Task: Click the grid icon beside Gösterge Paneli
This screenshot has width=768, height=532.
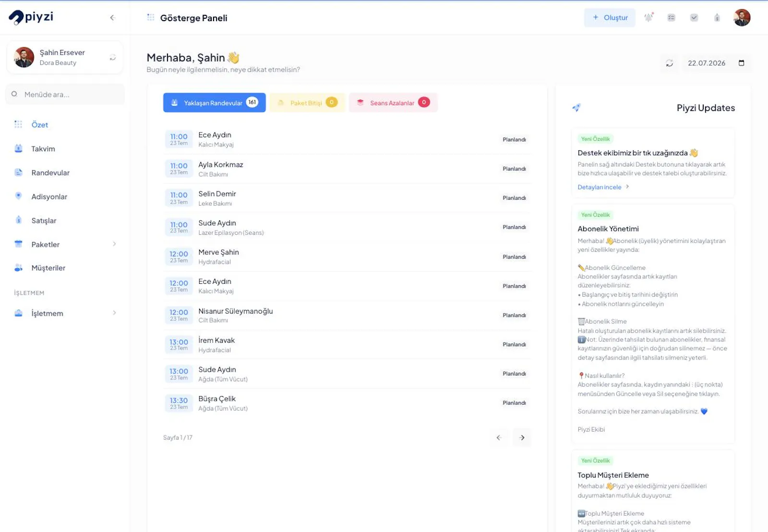Action: [x=151, y=17]
